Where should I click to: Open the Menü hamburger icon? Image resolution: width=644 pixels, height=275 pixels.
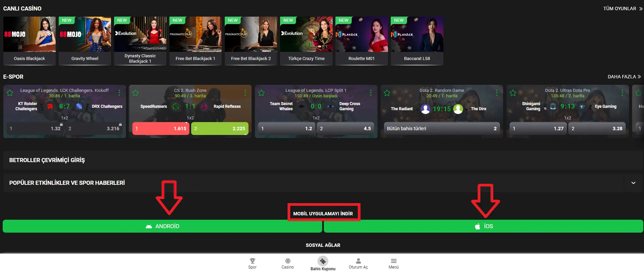(393, 261)
